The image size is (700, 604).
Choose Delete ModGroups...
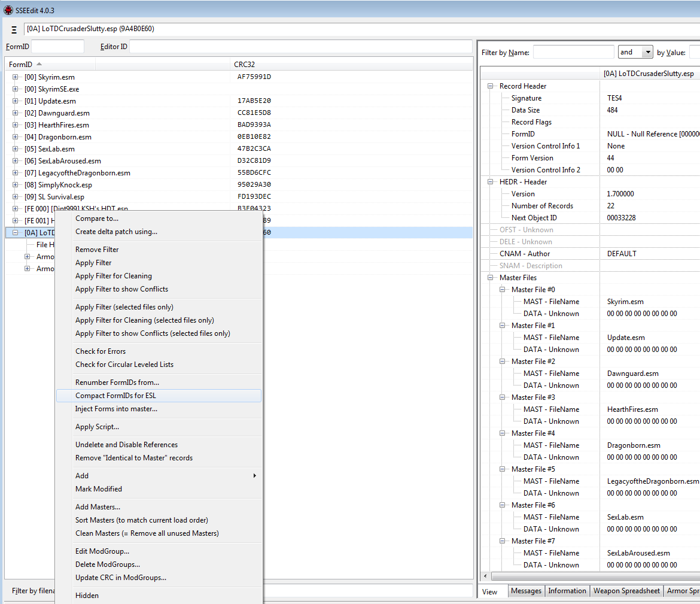159,564
